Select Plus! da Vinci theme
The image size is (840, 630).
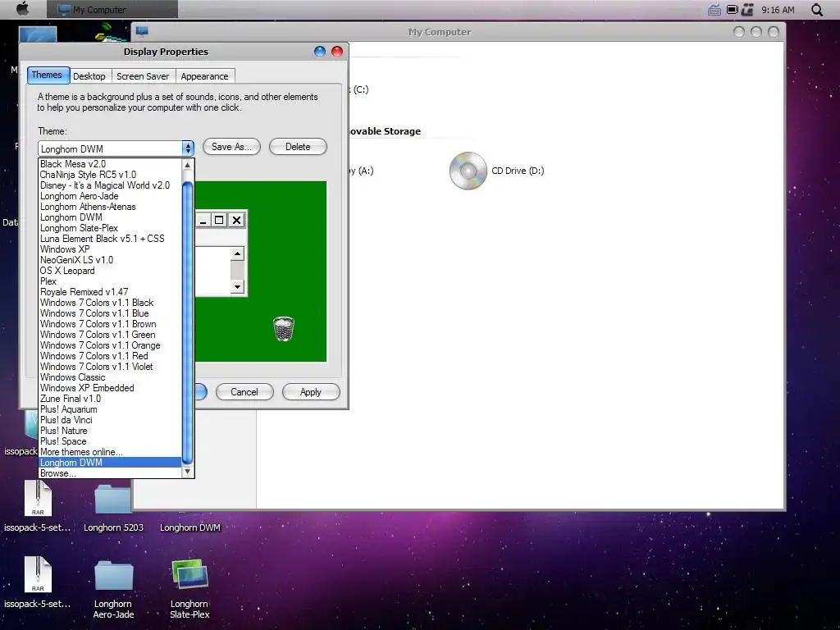coord(111,420)
